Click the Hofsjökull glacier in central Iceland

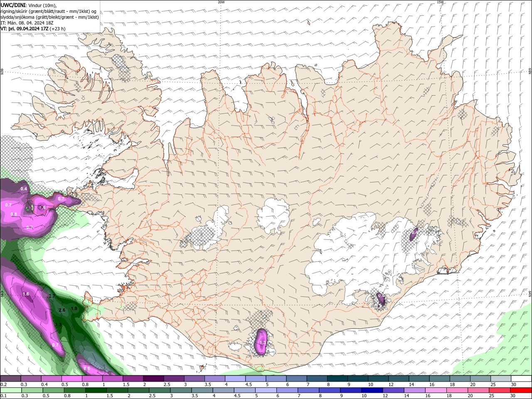(x=273, y=215)
